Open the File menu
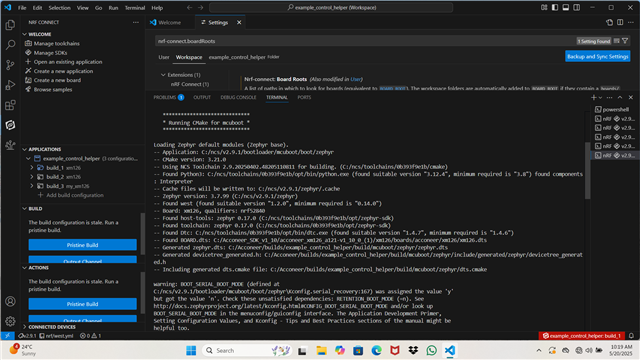This screenshot has height=360, width=640. (22, 8)
